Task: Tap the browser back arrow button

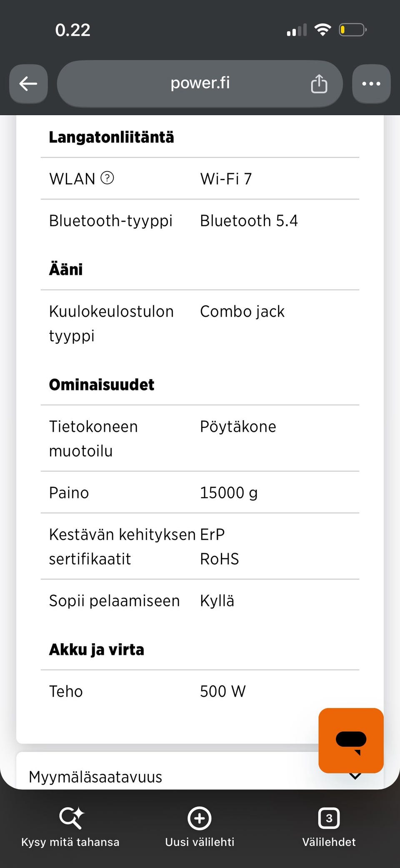Action: (x=28, y=84)
